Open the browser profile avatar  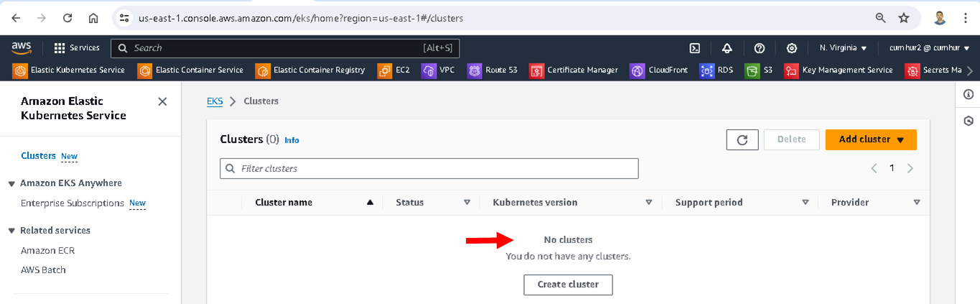point(940,18)
